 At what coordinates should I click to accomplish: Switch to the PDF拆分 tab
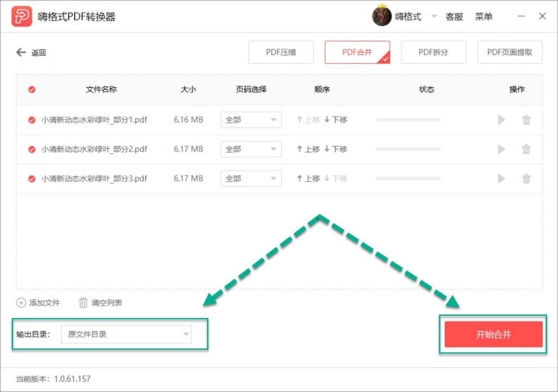433,52
